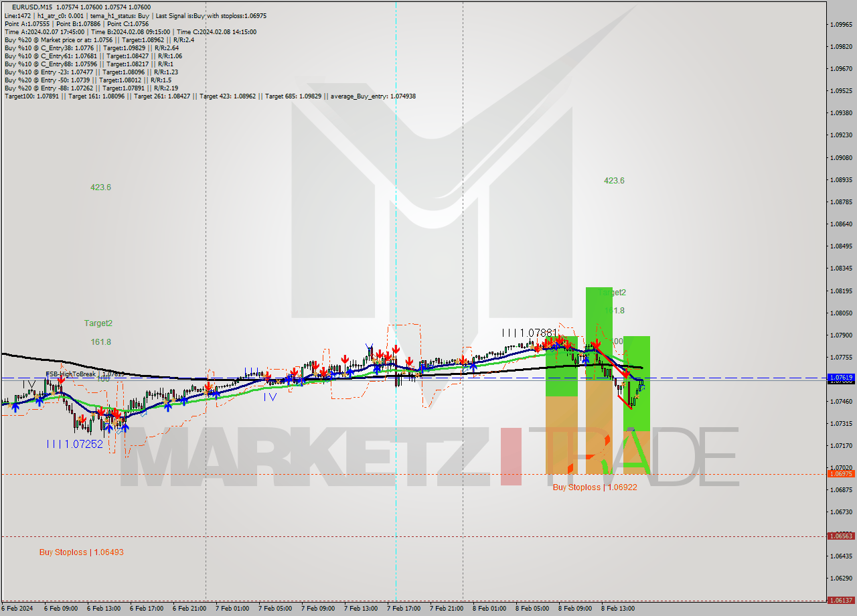Image resolution: width=857 pixels, height=616 pixels.
Task: Click the 'FSB-HighToBreak' level label
Action: click(x=84, y=374)
